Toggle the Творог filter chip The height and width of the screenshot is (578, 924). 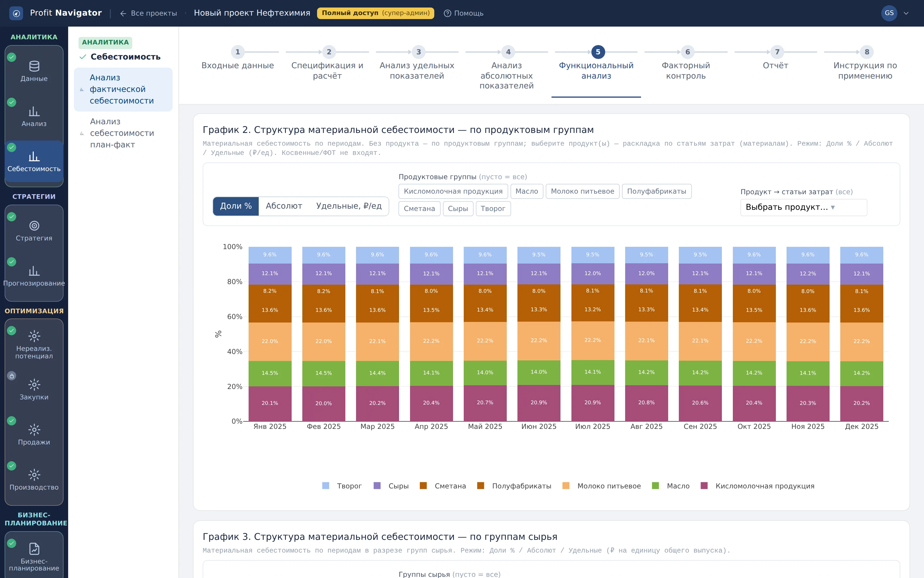pos(493,209)
